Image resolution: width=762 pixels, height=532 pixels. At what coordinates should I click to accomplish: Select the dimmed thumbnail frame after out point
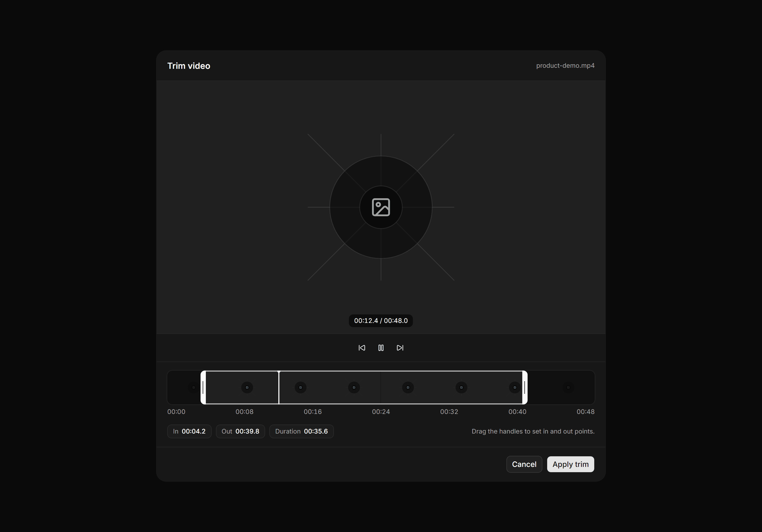point(568,387)
